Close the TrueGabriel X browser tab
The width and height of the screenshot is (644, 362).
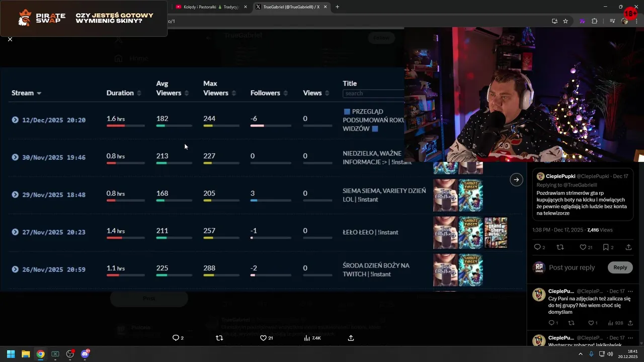click(x=326, y=7)
